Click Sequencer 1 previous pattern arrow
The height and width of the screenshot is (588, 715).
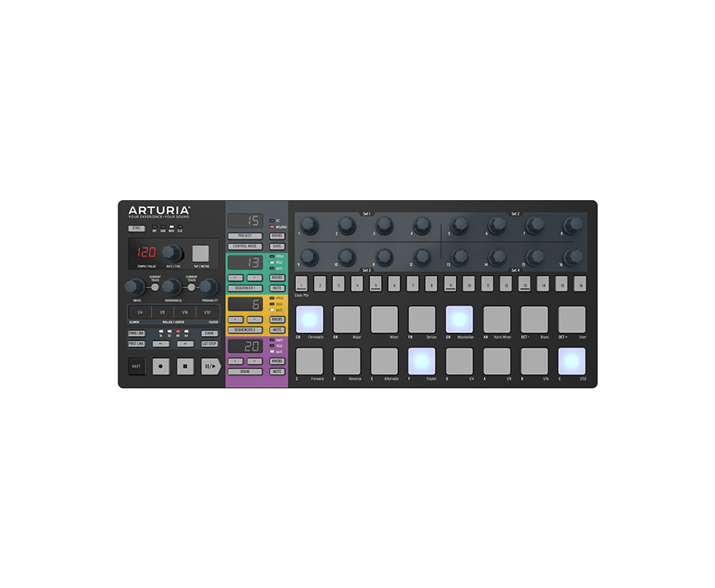236,277
